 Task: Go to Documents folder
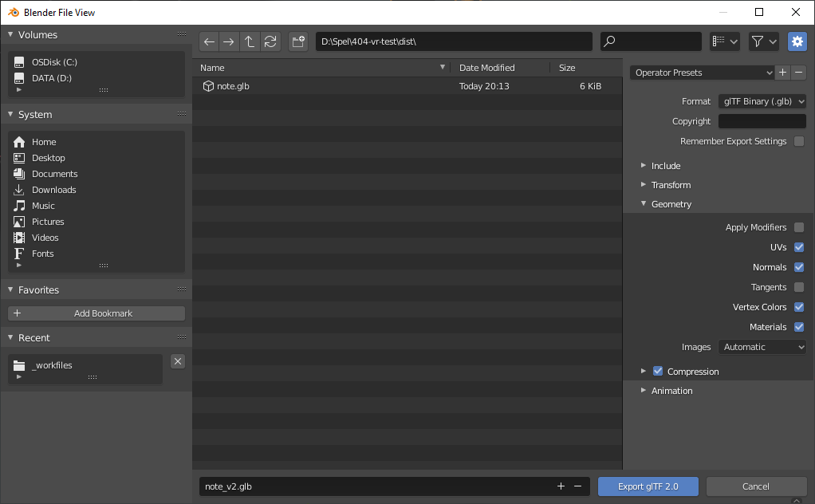(x=96, y=174)
